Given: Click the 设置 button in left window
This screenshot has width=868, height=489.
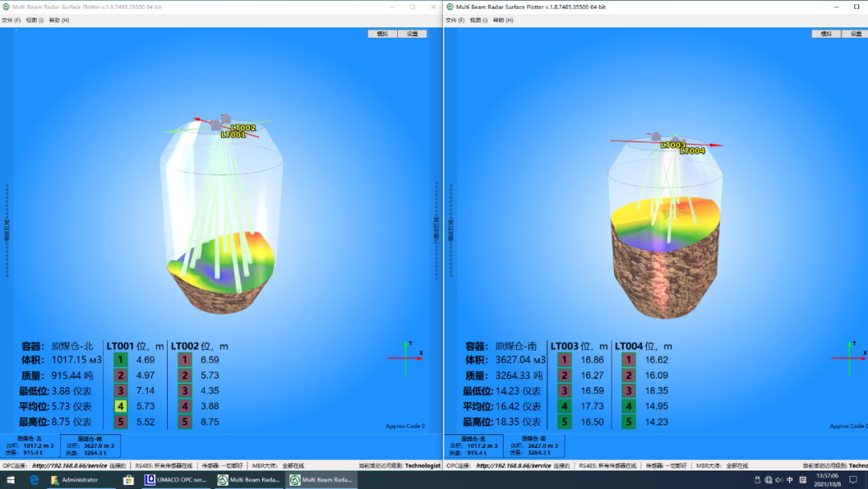Looking at the screenshot, I should pyautogui.click(x=412, y=34).
